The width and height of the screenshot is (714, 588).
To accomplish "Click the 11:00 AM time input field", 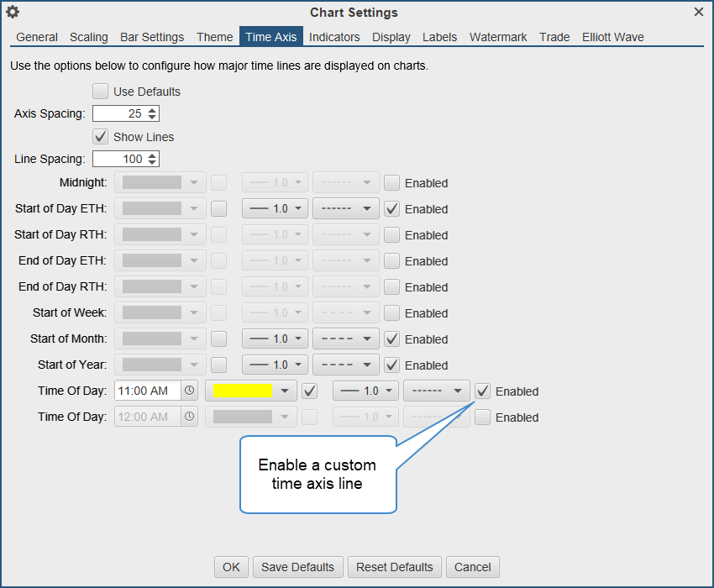I will [x=148, y=391].
